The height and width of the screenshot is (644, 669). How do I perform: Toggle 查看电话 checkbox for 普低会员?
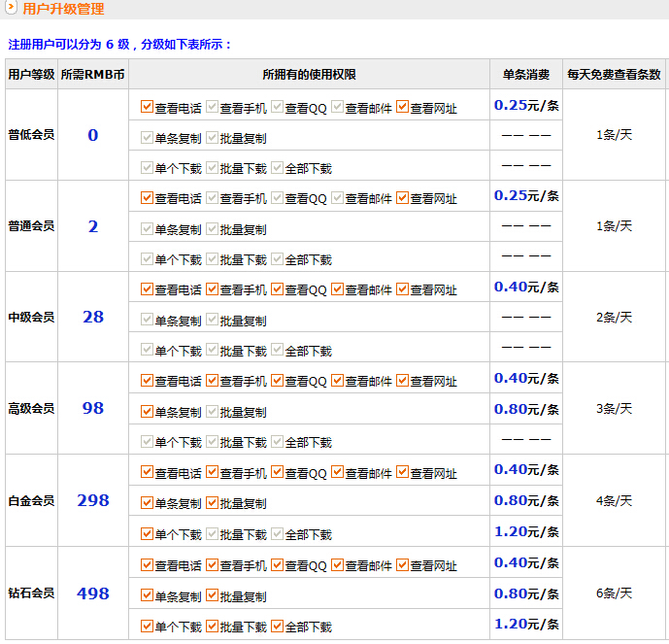[x=147, y=107]
